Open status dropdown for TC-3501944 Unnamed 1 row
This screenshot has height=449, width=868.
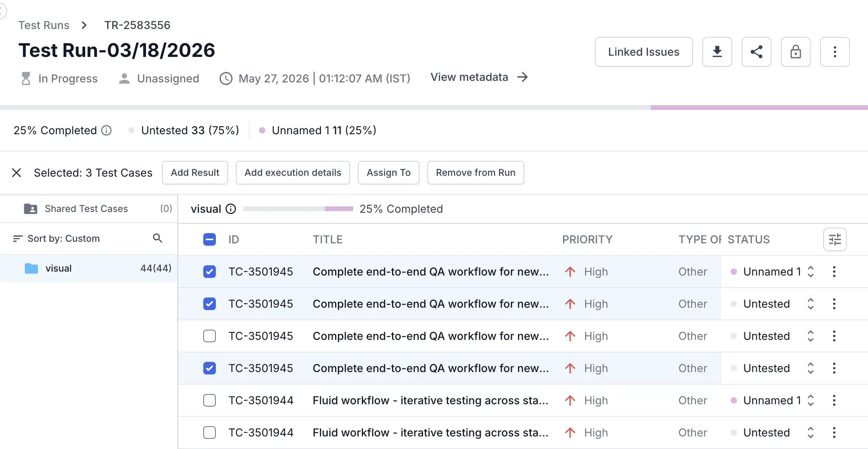(x=811, y=400)
